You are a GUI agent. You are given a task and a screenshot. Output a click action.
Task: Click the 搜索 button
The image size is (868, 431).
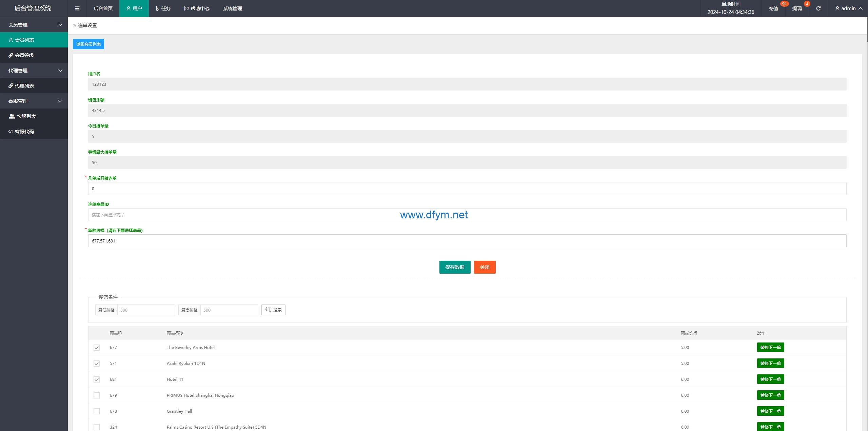pyautogui.click(x=273, y=310)
